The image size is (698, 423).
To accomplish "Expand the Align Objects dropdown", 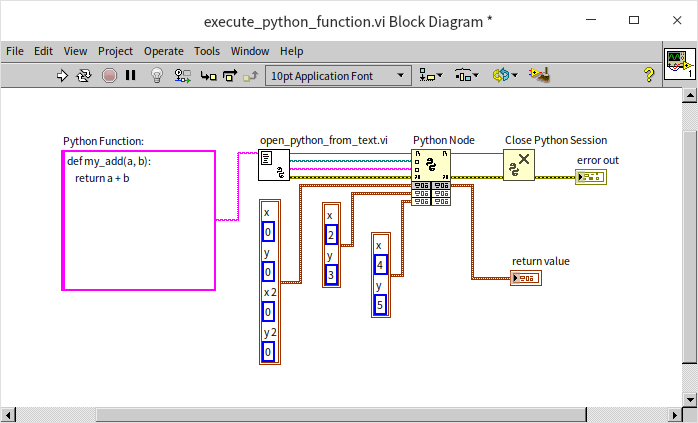I will coord(432,75).
